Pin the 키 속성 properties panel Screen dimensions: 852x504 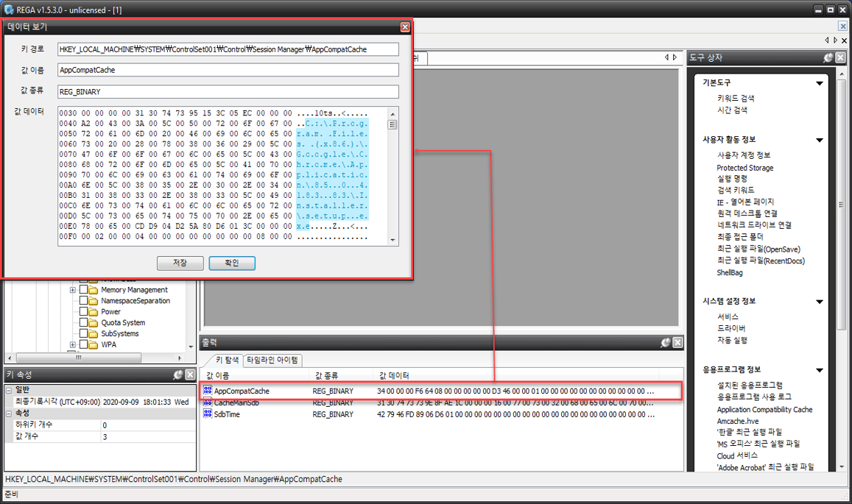178,375
